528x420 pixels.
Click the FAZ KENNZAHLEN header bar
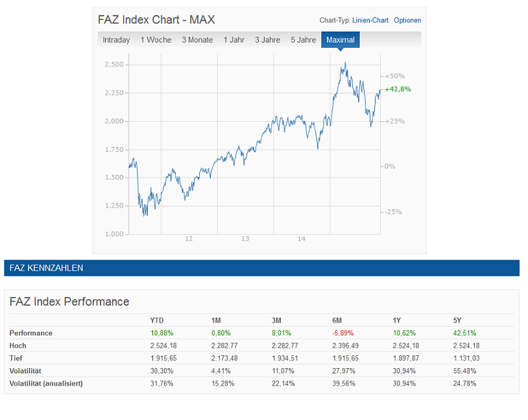(x=261, y=268)
